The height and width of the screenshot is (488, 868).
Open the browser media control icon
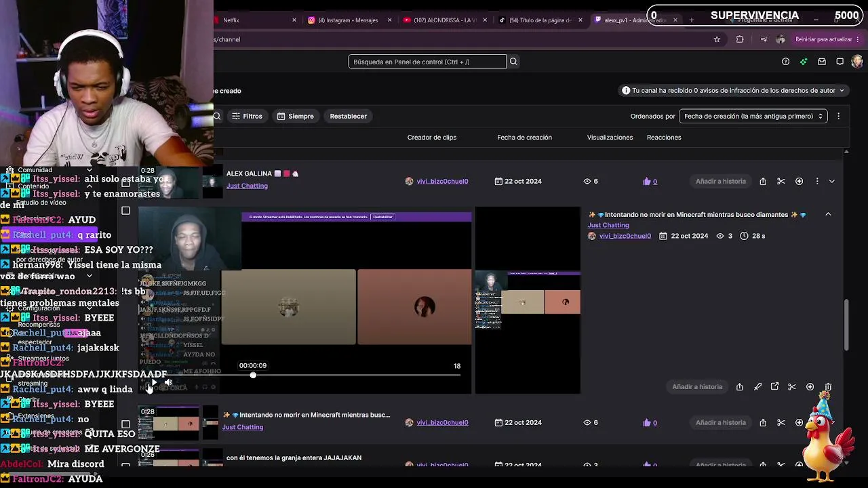click(x=764, y=39)
